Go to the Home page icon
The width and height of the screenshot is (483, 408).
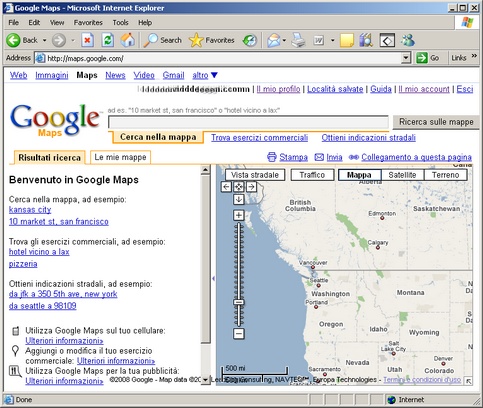click(128, 40)
